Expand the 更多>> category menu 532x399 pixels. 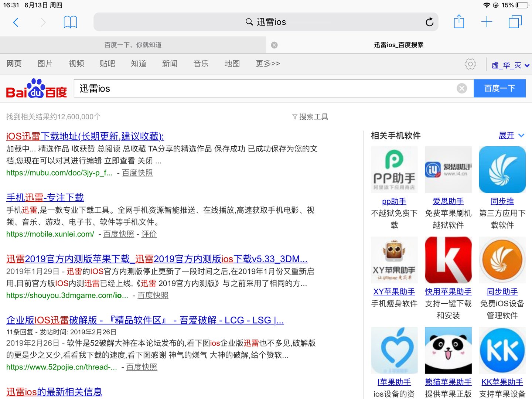click(267, 64)
